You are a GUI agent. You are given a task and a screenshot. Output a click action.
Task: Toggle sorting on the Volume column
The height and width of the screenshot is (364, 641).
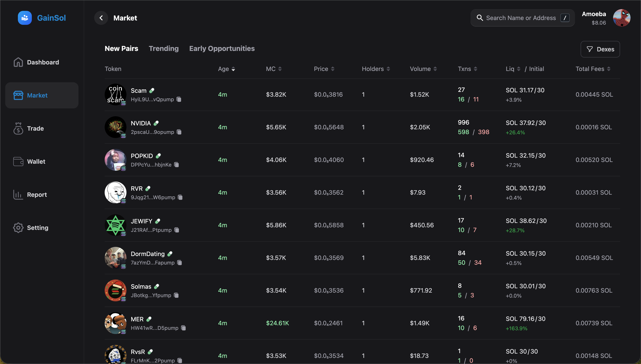click(x=435, y=69)
